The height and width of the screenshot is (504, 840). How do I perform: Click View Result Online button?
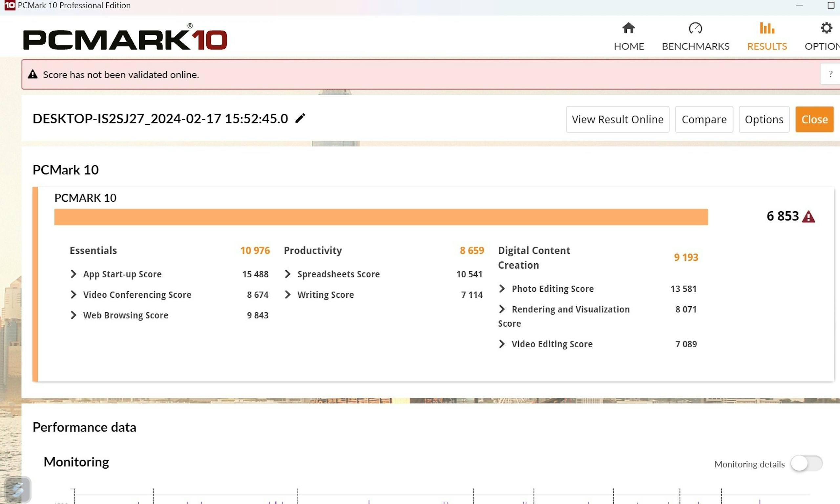(x=618, y=119)
